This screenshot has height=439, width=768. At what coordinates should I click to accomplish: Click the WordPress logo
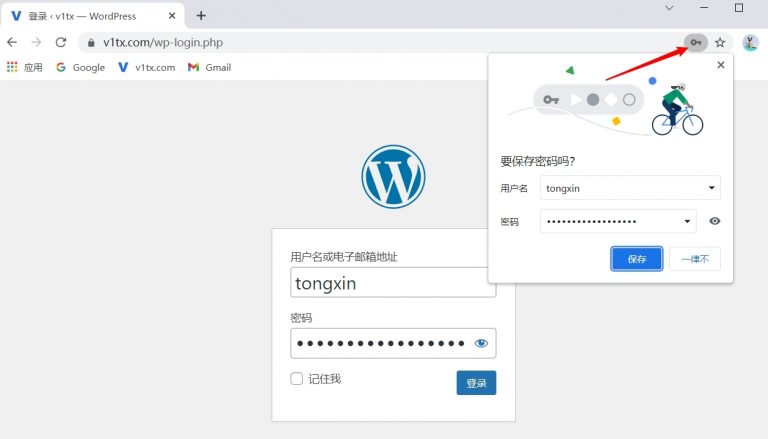point(393,176)
